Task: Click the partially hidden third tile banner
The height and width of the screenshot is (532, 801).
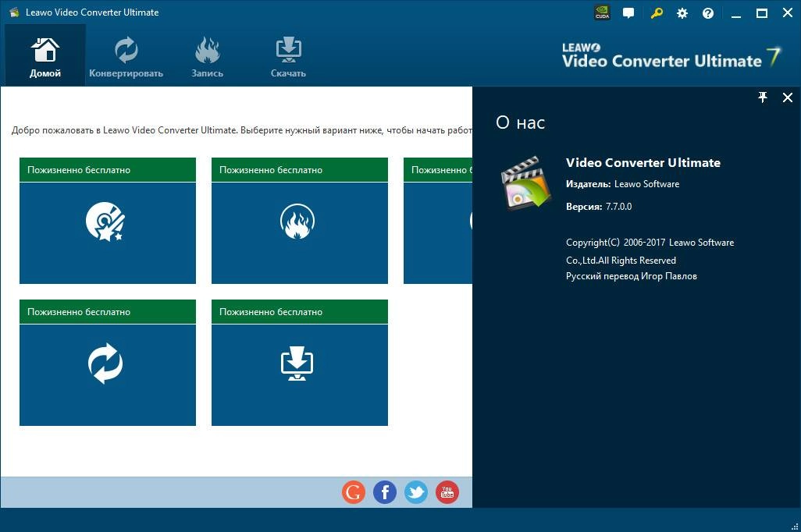Action: pos(438,169)
